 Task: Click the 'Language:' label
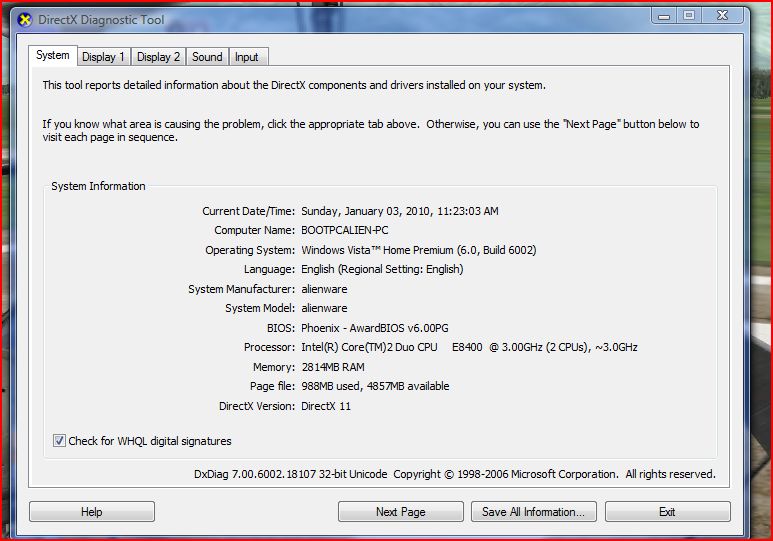click(x=269, y=269)
